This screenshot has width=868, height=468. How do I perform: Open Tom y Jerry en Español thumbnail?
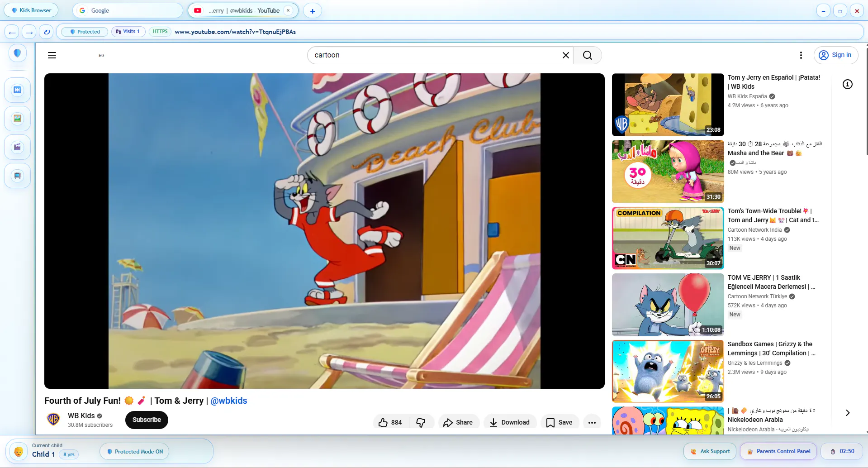(x=668, y=105)
